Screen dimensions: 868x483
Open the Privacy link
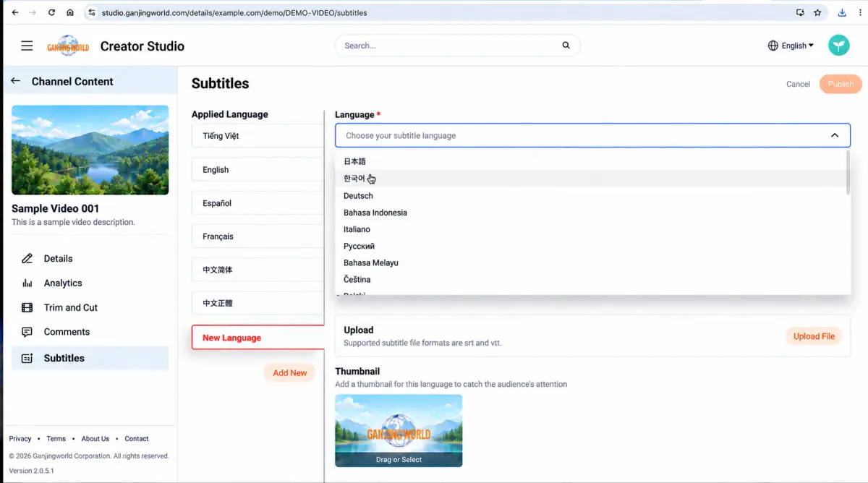[20, 438]
